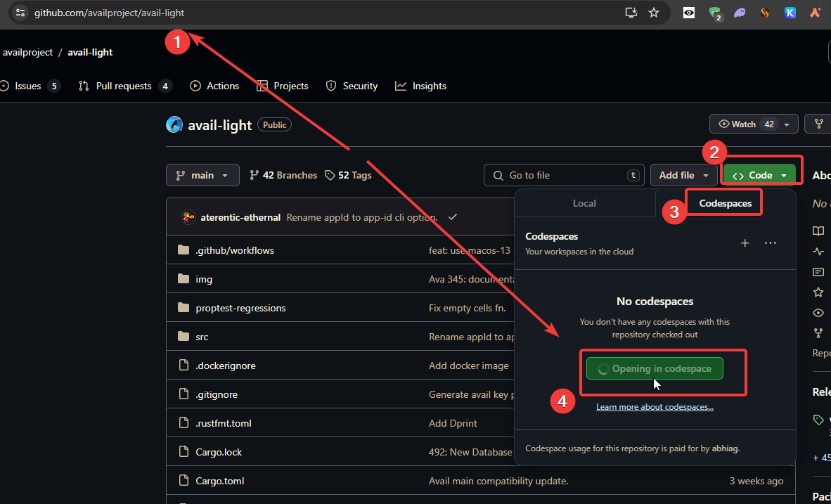Open the src folder
The height and width of the screenshot is (504, 831).
point(202,337)
